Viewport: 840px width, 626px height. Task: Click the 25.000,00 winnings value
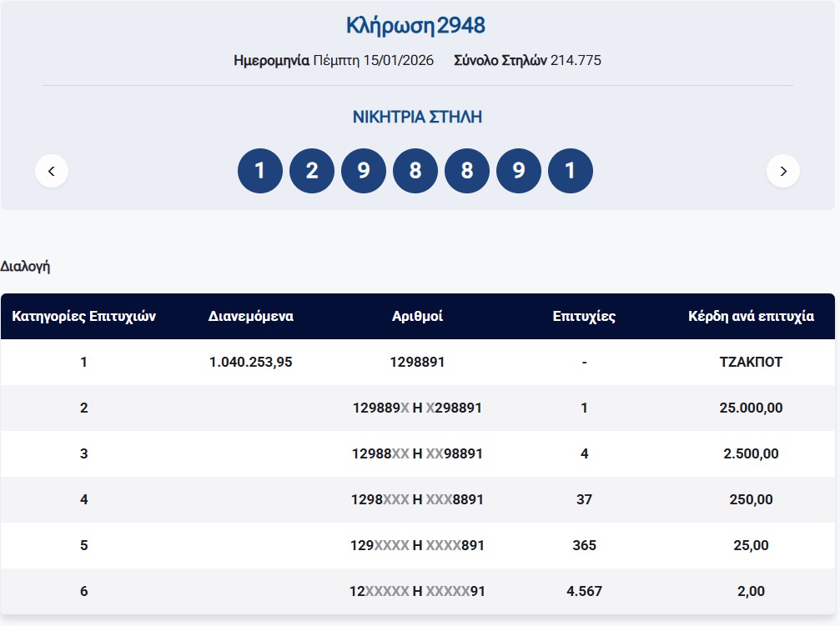(x=751, y=408)
